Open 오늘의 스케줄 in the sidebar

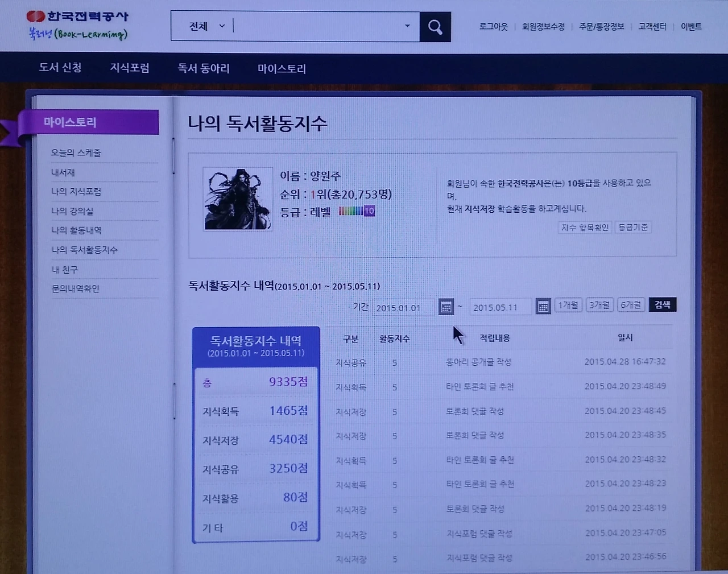pyautogui.click(x=76, y=153)
